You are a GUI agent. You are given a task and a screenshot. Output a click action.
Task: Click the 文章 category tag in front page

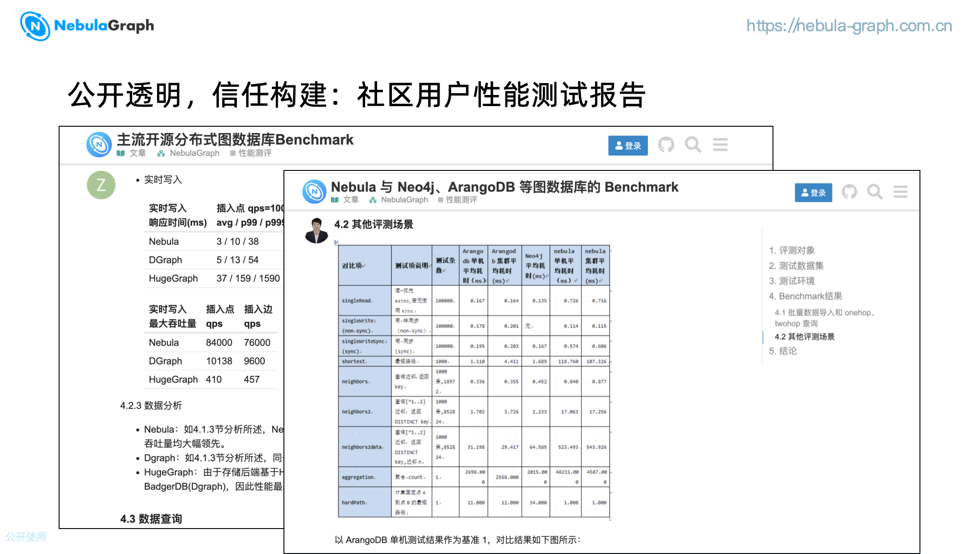350,200
